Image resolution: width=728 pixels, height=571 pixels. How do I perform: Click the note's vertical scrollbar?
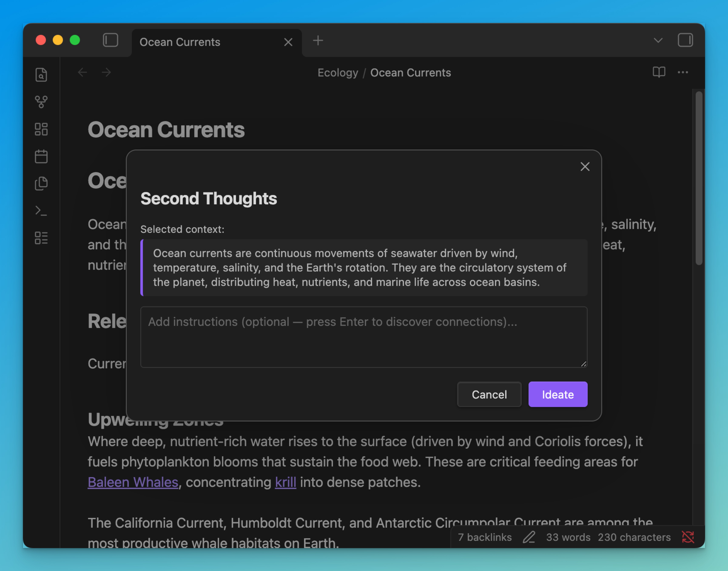(699, 178)
